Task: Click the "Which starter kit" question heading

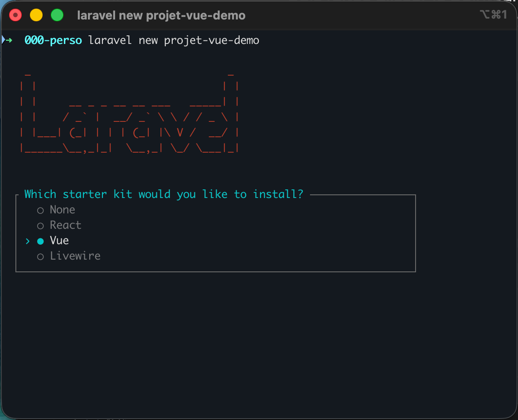Action: click(x=164, y=194)
